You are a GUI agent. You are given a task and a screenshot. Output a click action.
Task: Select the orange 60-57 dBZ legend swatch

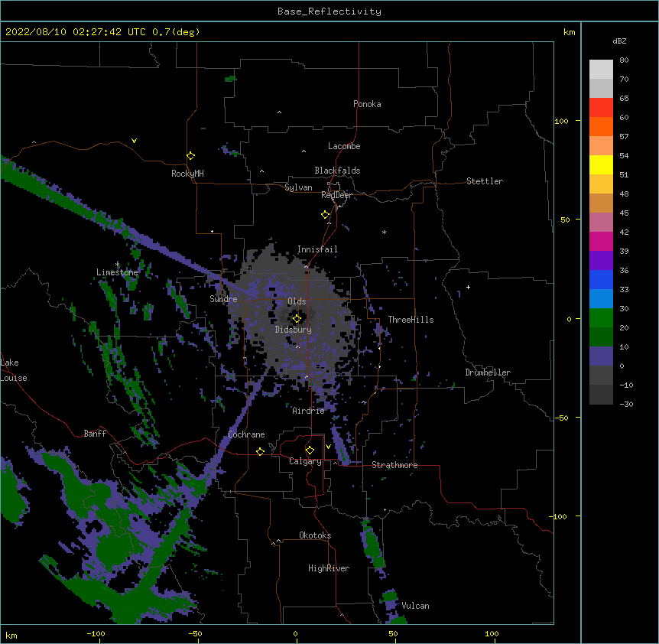601,126
